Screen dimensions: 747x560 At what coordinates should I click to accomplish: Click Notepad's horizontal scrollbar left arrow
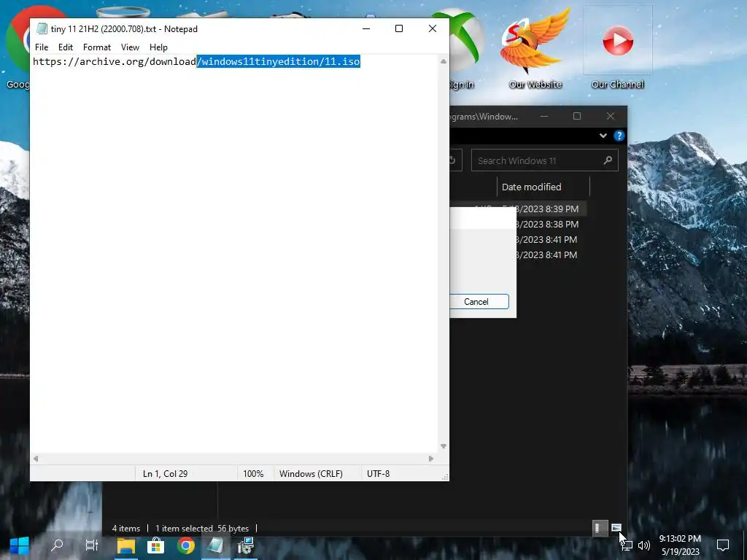click(x=36, y=459)
